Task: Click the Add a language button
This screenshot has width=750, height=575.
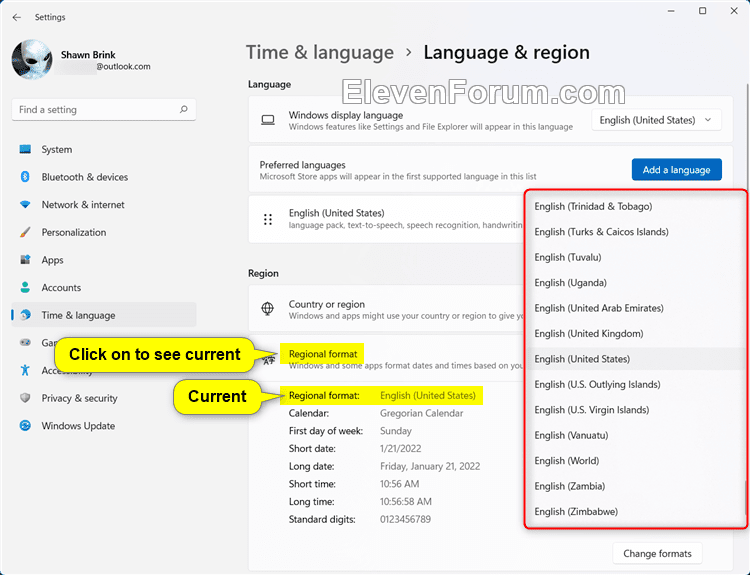Action: click(x=676, y=170)
